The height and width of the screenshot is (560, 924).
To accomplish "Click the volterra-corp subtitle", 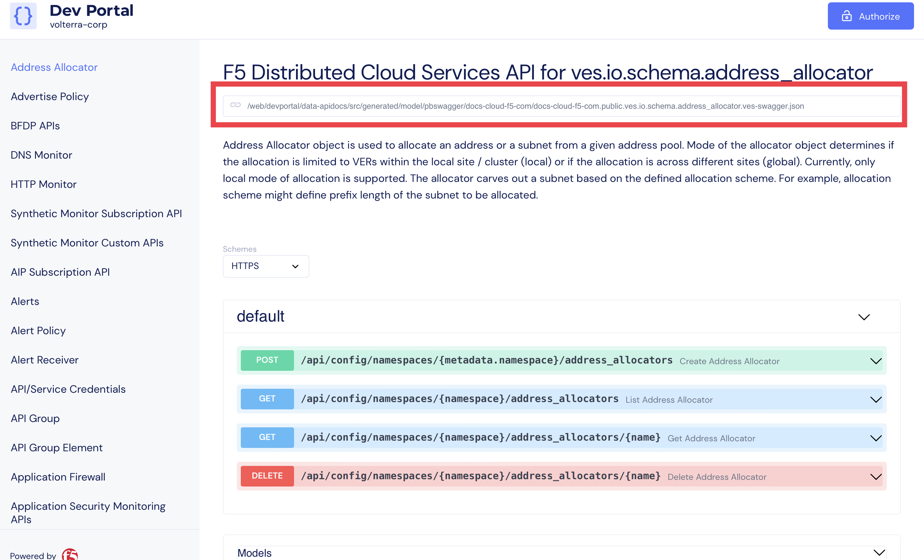I will pyautogui.click(x=78, y=25).
